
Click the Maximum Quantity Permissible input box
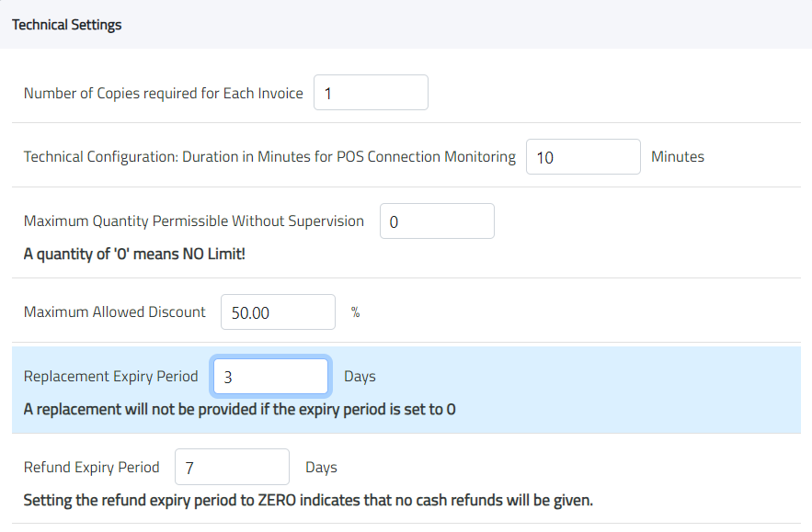437,221
